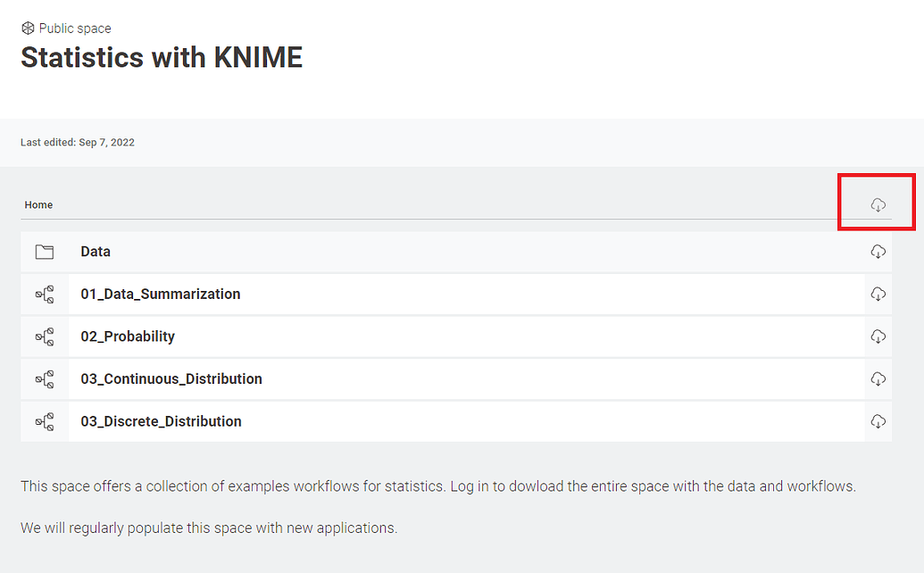
Task: Click the Statistics with KNIME title
Action: click(x=162, y=57)
